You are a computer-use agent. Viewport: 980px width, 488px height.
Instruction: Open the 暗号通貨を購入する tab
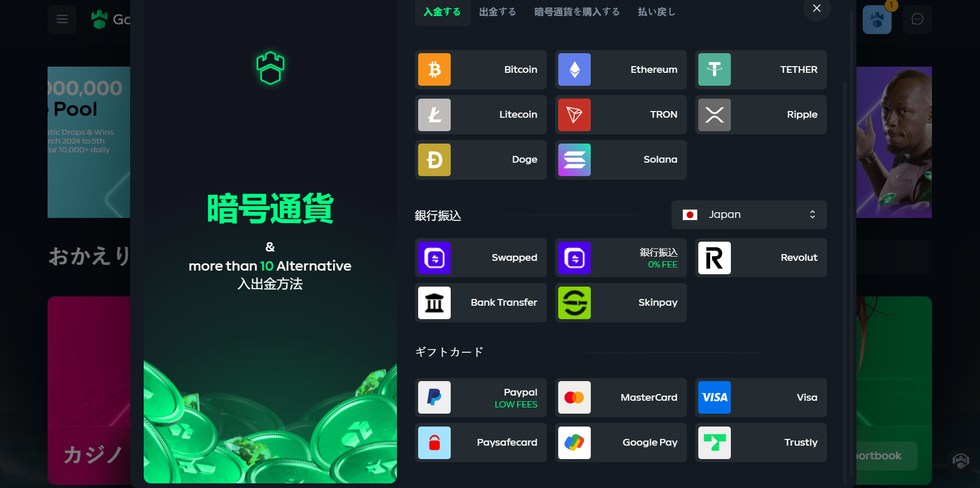coord(576,12)
